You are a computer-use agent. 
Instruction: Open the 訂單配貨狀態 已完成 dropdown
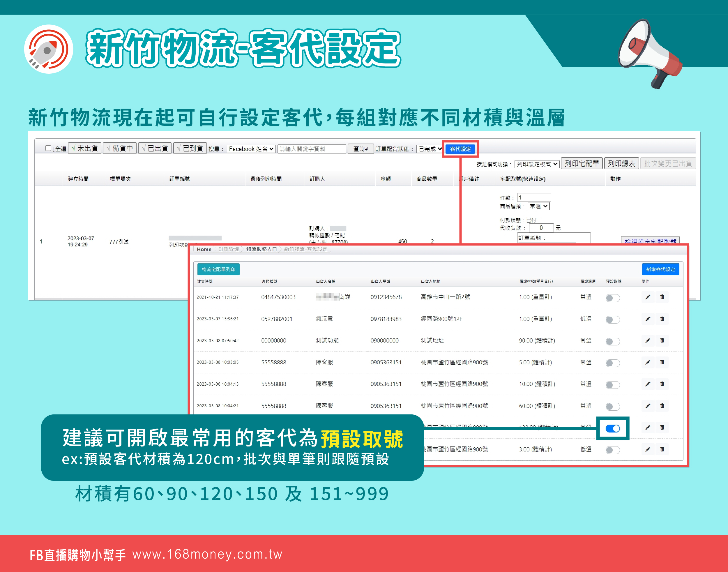[430, 149]
